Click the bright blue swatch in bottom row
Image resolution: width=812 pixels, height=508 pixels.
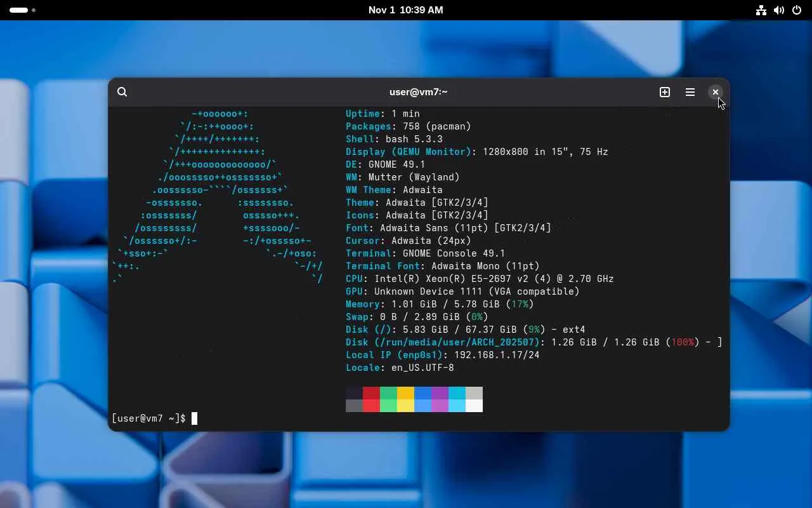(422, 406)
